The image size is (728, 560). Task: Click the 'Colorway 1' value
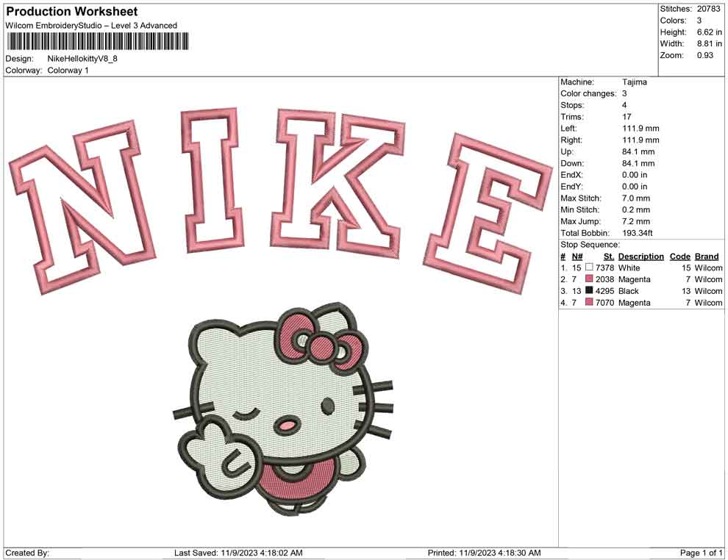[x=68, y=71]
